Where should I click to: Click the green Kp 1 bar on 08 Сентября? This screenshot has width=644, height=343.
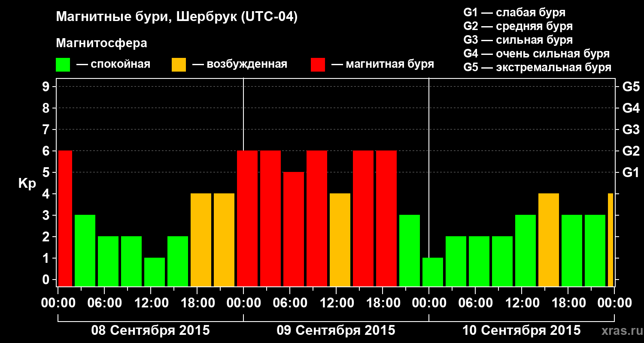point(155,272)
